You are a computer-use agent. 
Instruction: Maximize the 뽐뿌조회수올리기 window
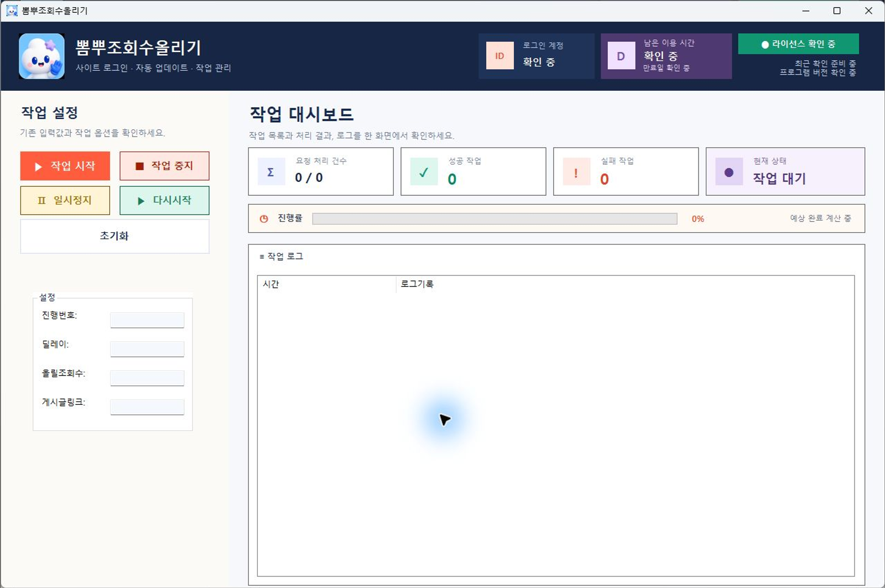pos(837,11)
